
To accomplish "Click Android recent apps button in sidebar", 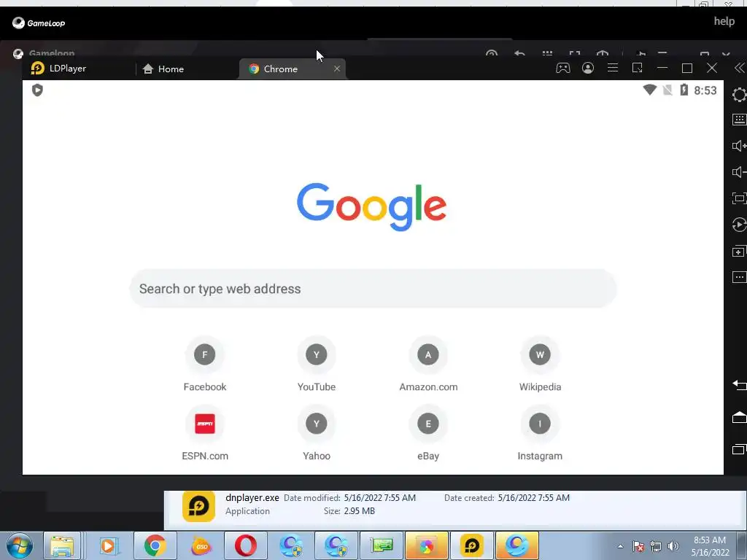I will click(x=740, y=449).
